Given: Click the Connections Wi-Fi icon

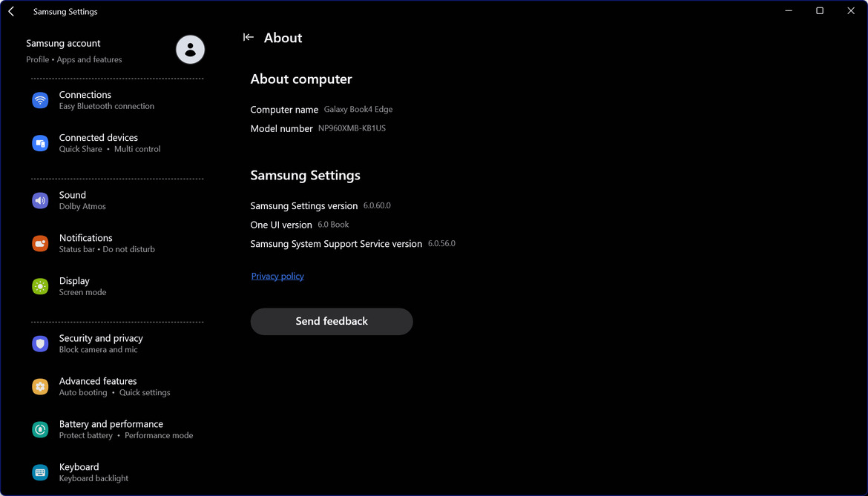Looking at the screenshot, I should (x=40, y=100).
